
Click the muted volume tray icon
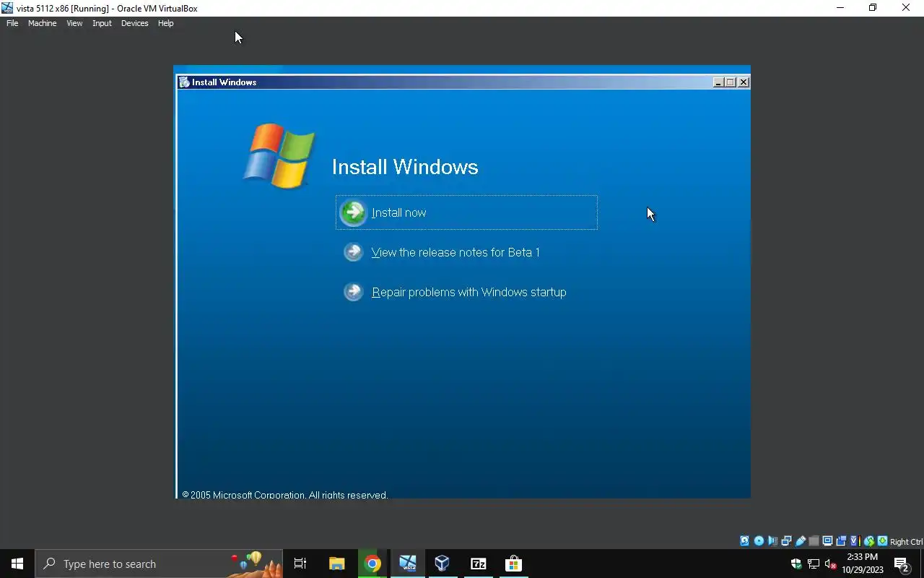tap(831, 564)
